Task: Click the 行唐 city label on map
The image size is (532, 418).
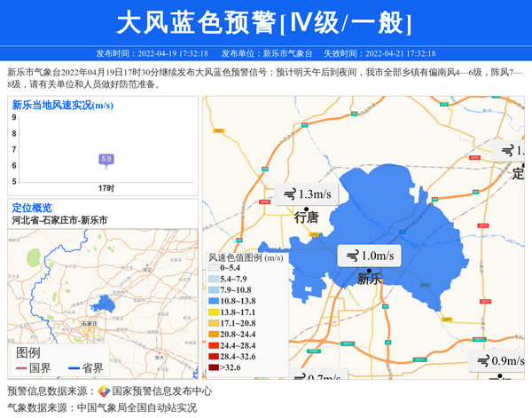Action: click(x=307, y=217)
